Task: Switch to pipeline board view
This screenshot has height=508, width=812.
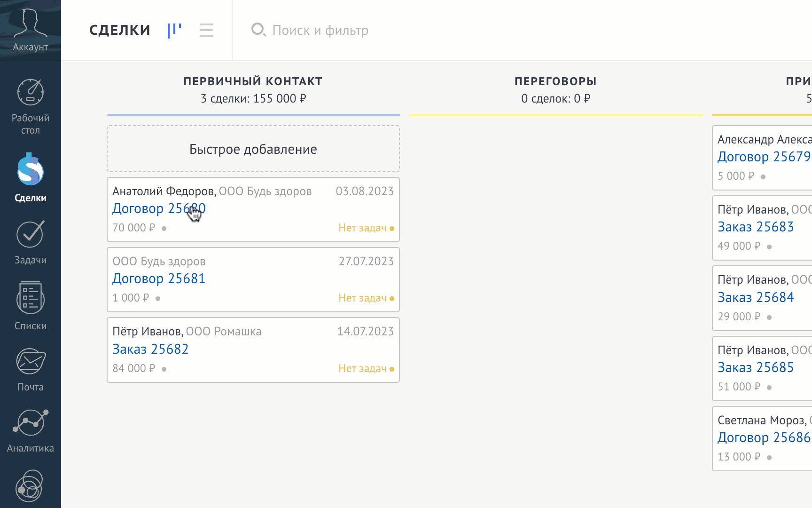Action: 174,31
